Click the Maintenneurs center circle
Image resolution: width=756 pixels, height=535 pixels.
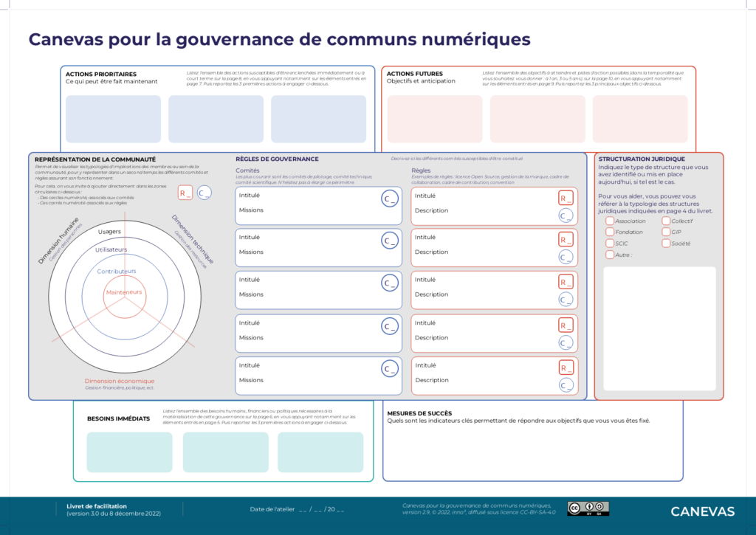point(124,293)
